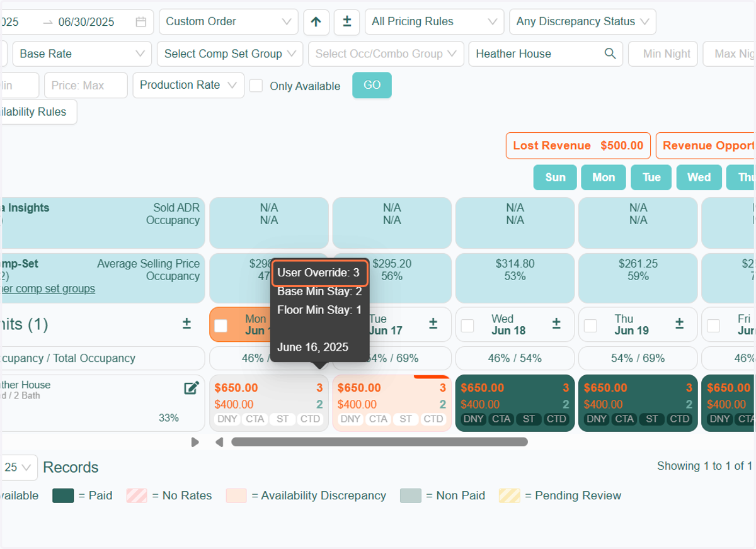Image resolution: width=756 pixels, height=549 pixels.
Task: Open the Production Rate dropdown
Action: (188, 85)
